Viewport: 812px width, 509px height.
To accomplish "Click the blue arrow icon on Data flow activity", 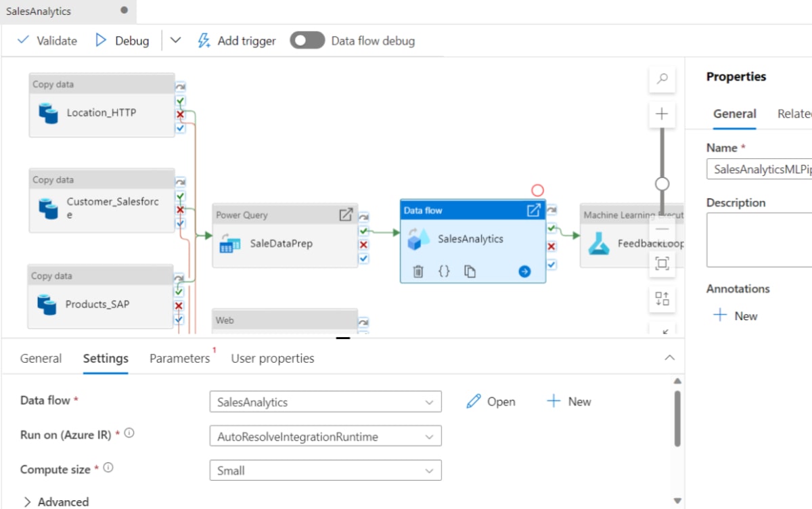I will [x=524, y=271].
